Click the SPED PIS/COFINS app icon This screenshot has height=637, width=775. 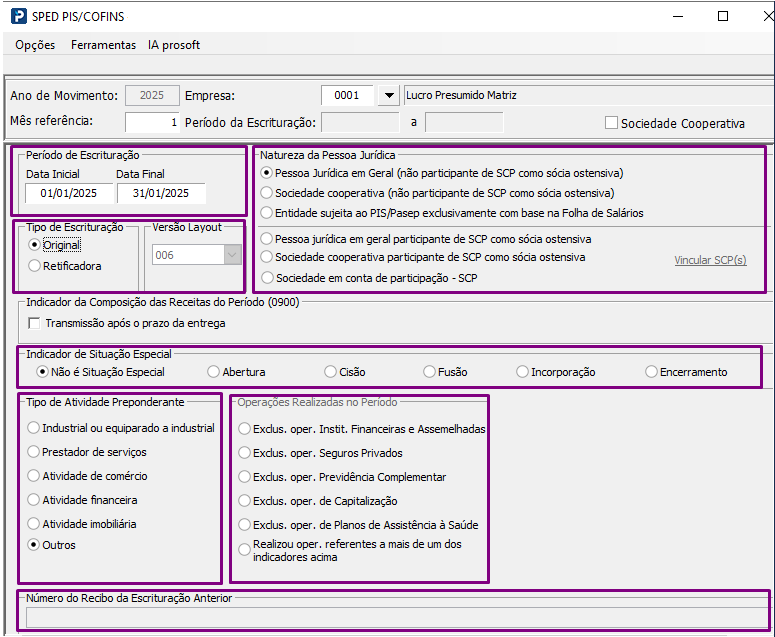pos(17,16)
